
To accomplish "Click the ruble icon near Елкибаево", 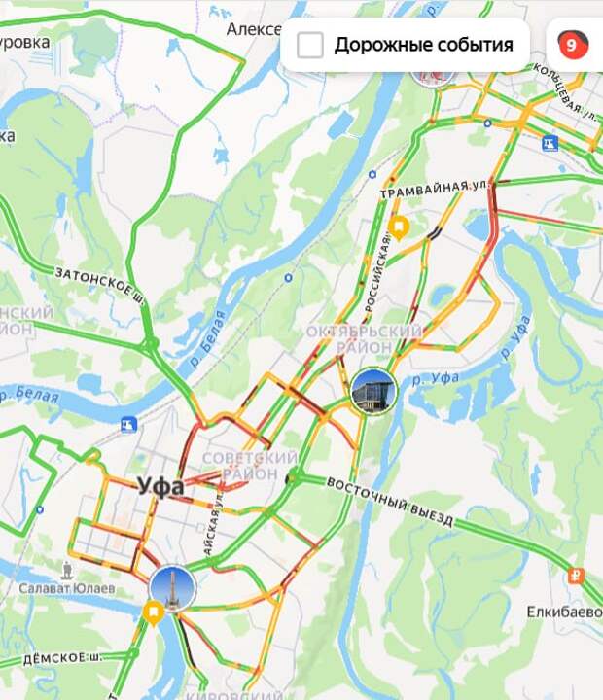I will (x=576, y=576).
